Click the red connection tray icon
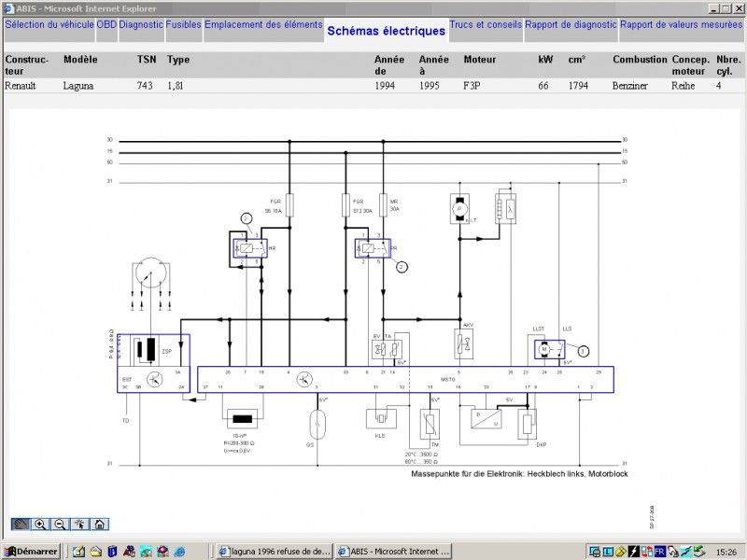 [672, 552]
